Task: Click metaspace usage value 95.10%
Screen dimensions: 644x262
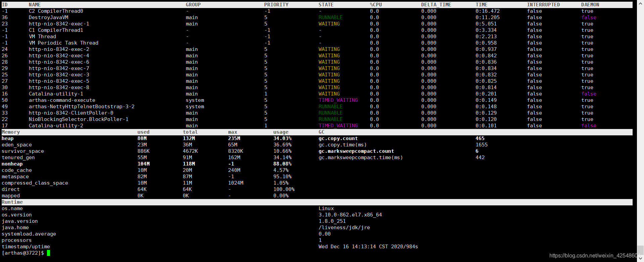Action: pos(282,177)
